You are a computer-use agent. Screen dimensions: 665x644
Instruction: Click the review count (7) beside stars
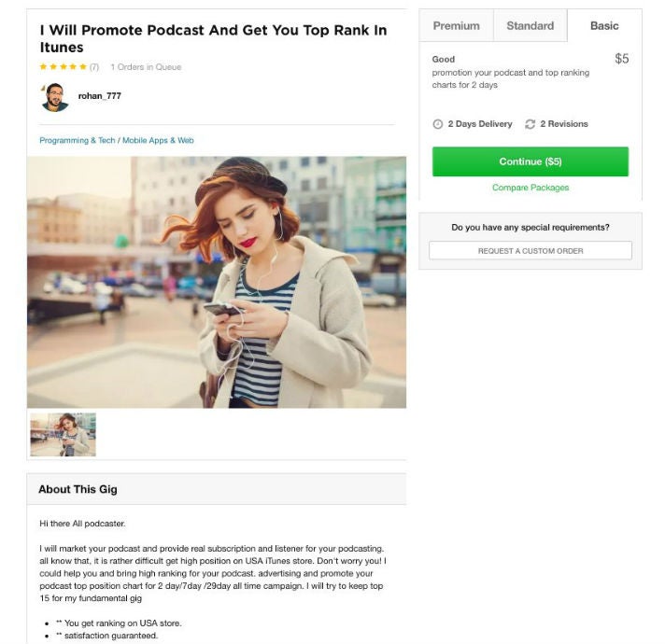click(x=94, y=67)
